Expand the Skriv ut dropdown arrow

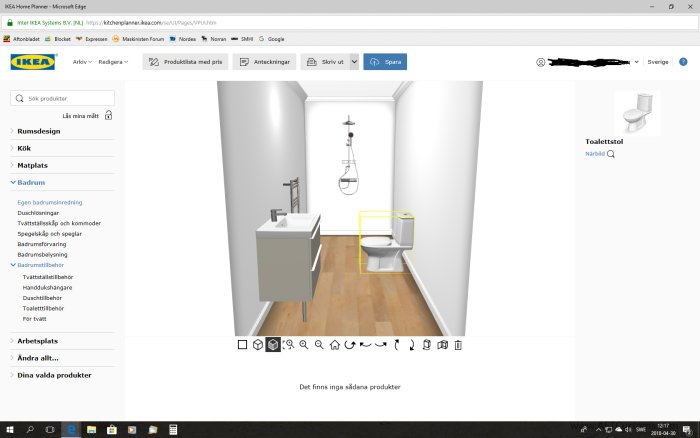pos(354,62)
